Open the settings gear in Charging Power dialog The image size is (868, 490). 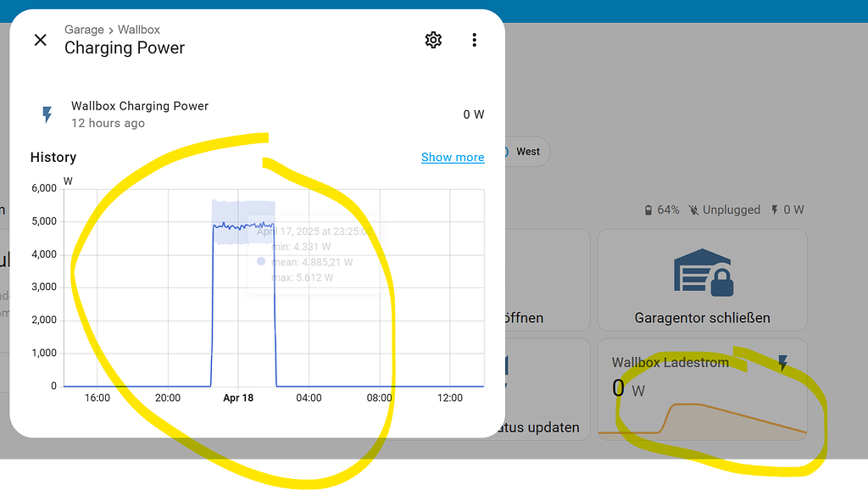coord(433,40)
